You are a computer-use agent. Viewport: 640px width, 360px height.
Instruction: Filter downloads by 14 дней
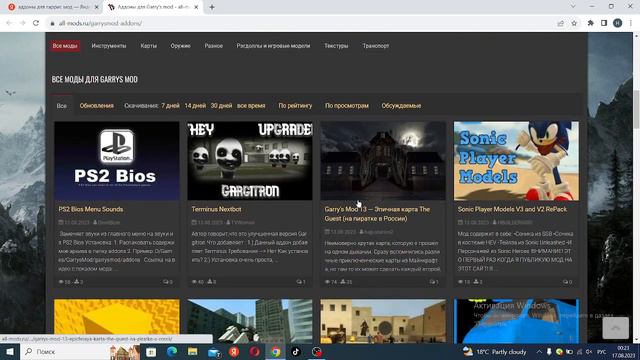click(x=195, y=106)
